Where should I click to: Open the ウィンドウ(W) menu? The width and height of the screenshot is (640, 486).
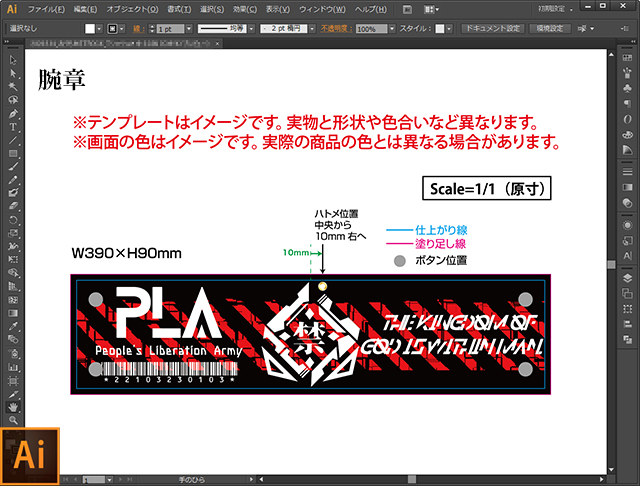pos(322,9)
